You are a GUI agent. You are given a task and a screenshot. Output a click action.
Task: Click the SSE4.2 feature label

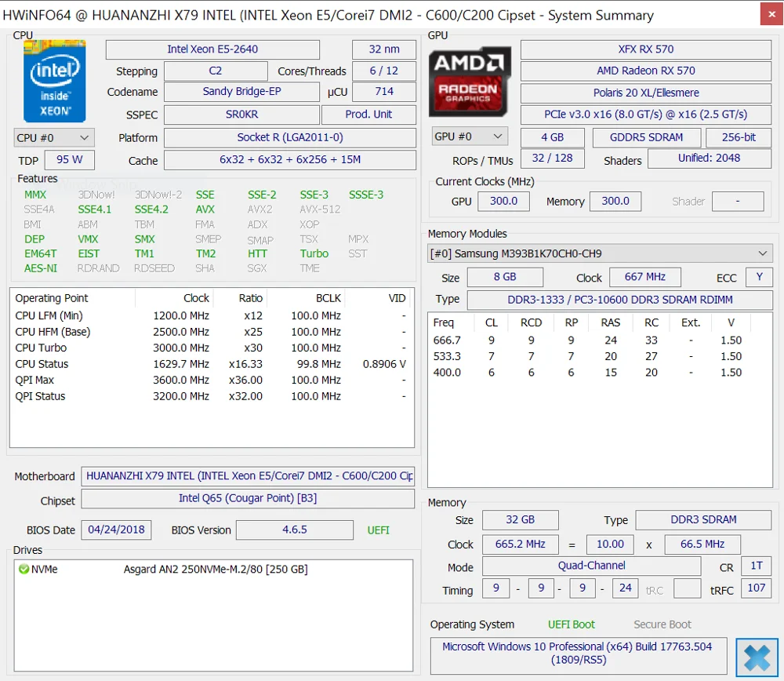[x=151, y=209]
